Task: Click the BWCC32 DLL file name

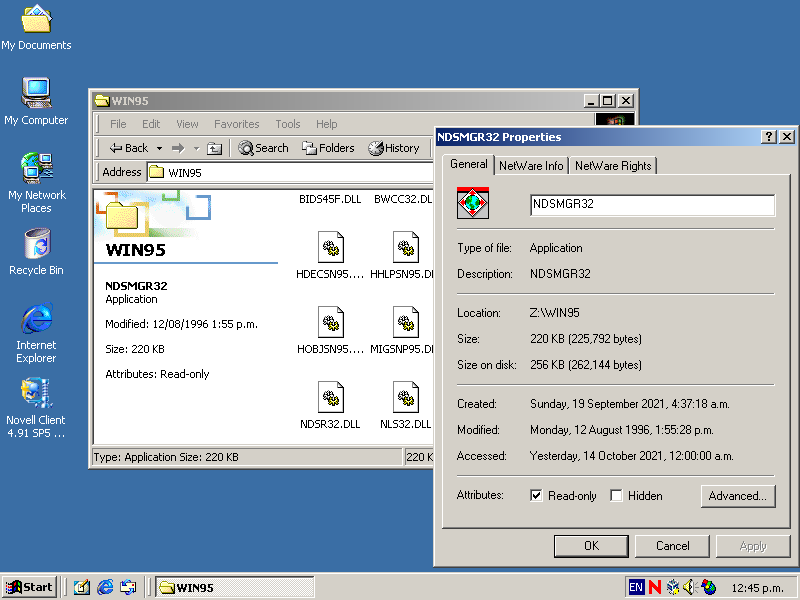Action: tap(403, 199)
